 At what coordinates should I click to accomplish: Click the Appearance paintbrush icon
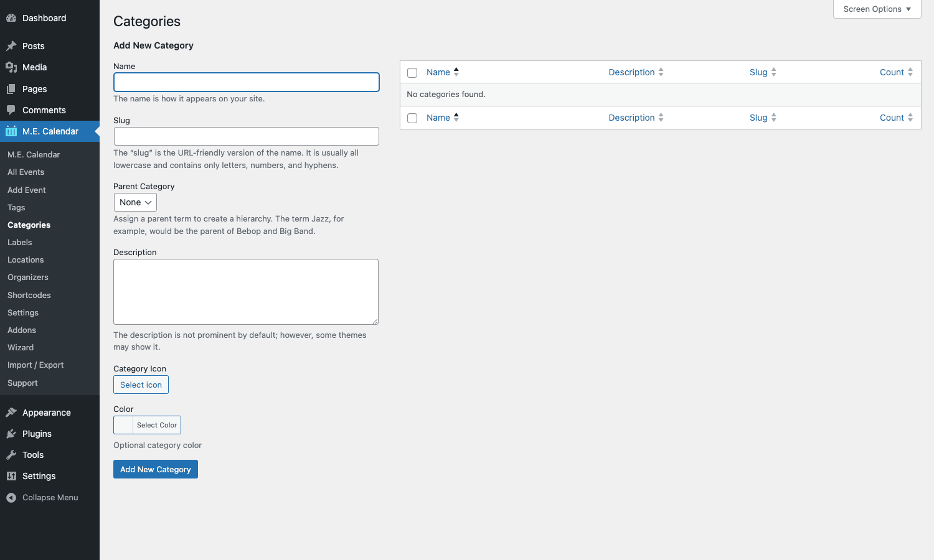pyautogui.click(x=11, y=413)
